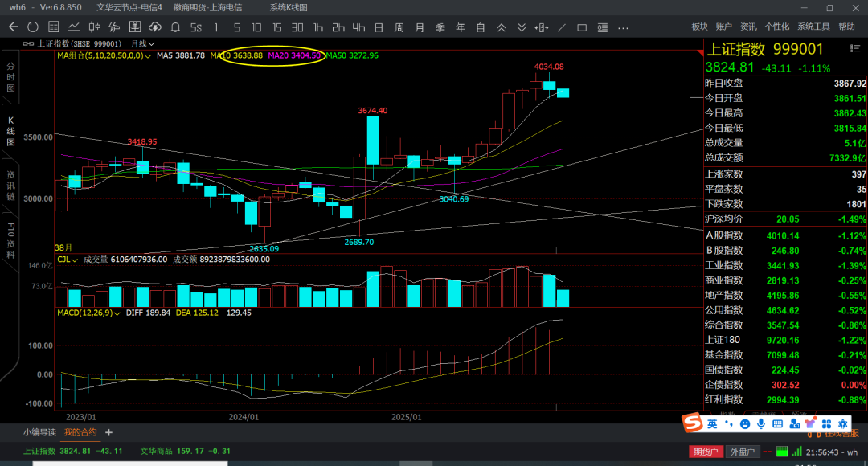Go back with the left arrow icon
868x466 pixels.
click(x=14, y=27)
